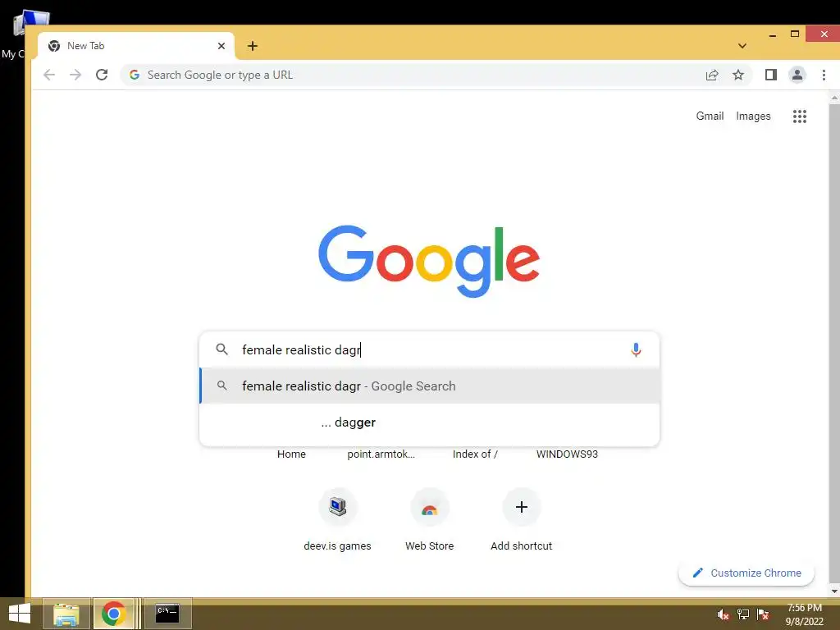Click the muted speaker tray icon
This screenshot has height=630, width=840.
pyautogui.click(x=724, y=614)
